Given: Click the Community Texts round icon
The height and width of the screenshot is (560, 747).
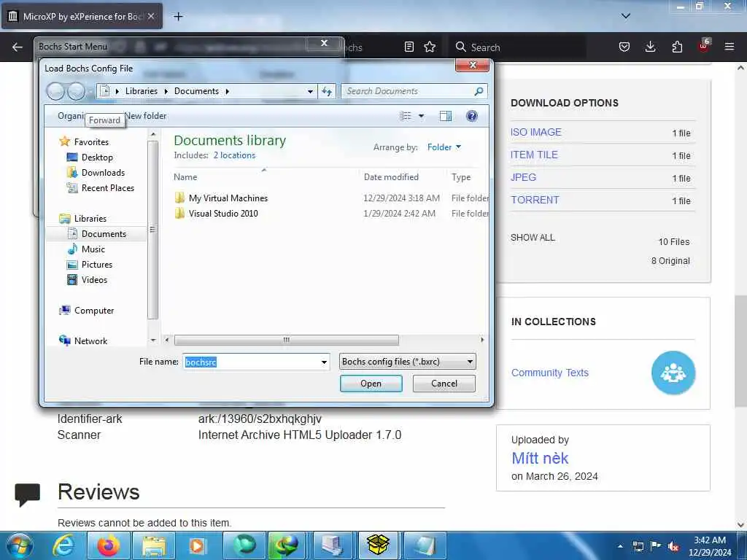Looking at the screenshot, I should coord(673,373).
